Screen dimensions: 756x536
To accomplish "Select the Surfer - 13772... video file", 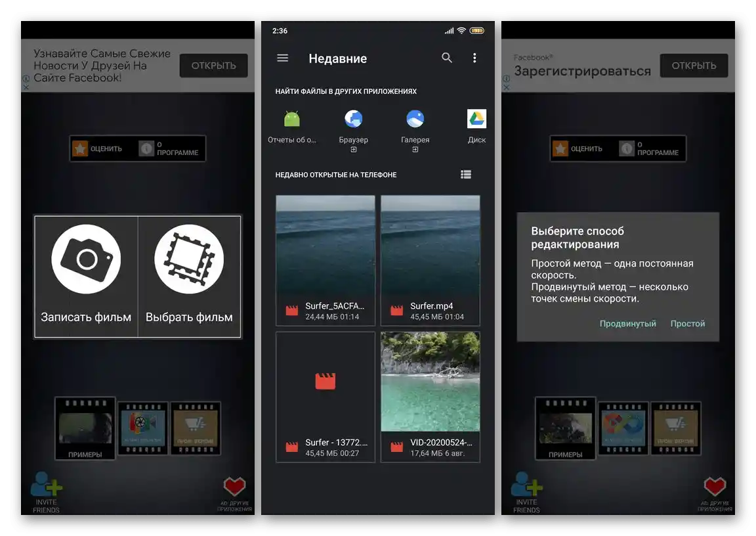I will pyautogui.click(x=325, y=397).
